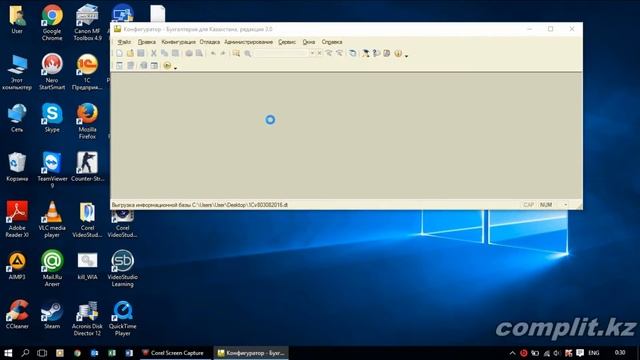Click the Save diskette toolbar icon
Screen dimensions: 640x360
point(141,53)
